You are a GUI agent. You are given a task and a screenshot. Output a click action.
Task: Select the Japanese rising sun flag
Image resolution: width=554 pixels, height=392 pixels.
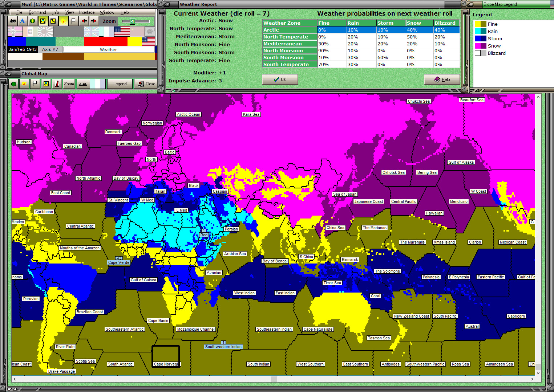point(45,32)
